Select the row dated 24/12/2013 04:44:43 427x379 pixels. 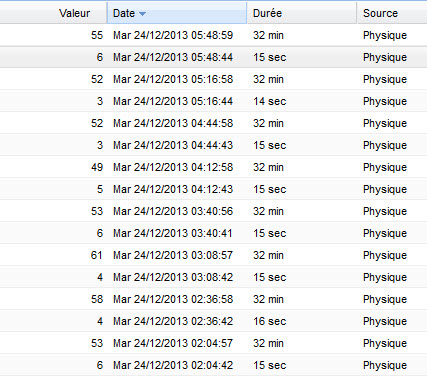pyautogui.click(x=213, y=145)
